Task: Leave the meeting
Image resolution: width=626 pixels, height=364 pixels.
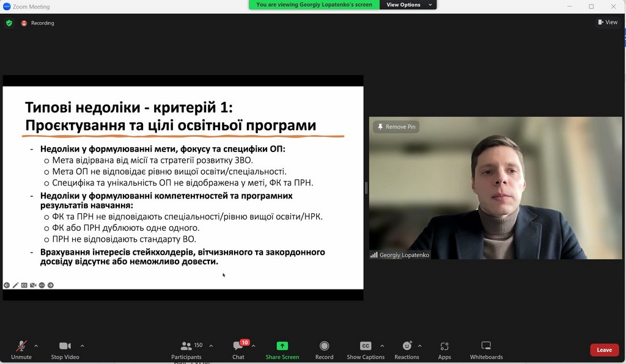Action: 604,350
